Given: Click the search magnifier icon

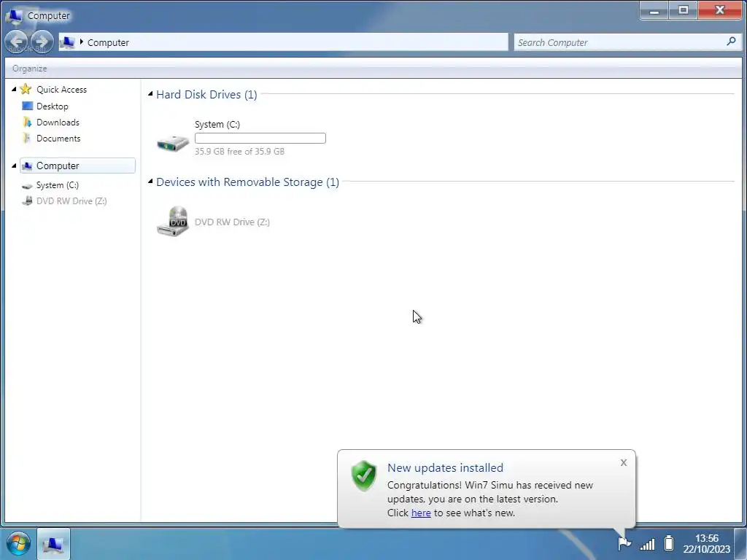Looking at the screenshot, I should [731, 42].
